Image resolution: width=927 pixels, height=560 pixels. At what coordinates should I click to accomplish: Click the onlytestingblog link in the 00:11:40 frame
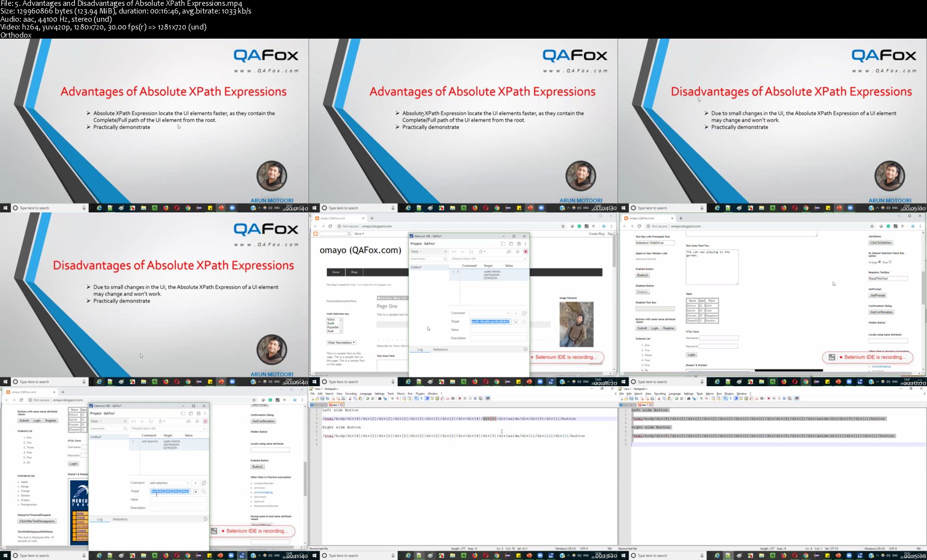pyautogui.click(x=264, y=492)
